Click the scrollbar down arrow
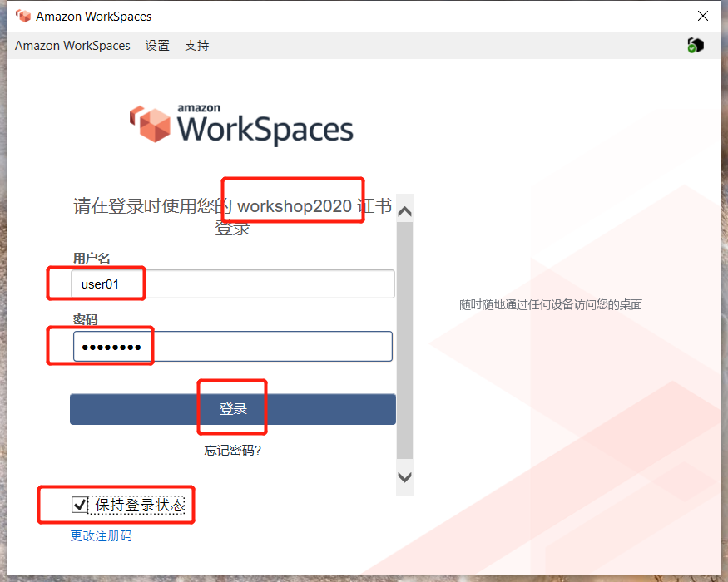Screen dimensions: 728x582 tap(404, 477)
